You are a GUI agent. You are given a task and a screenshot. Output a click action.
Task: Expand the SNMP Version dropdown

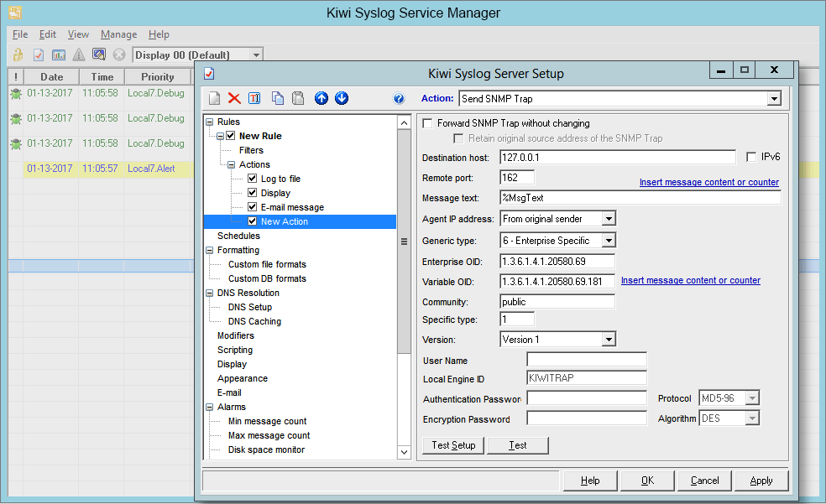point(609,340)
